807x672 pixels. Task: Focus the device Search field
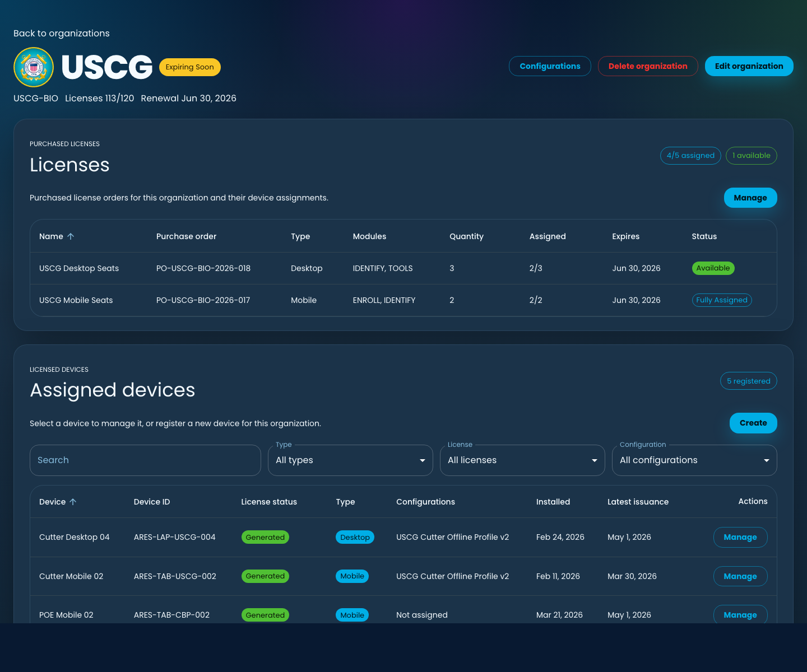click(145, 460)
